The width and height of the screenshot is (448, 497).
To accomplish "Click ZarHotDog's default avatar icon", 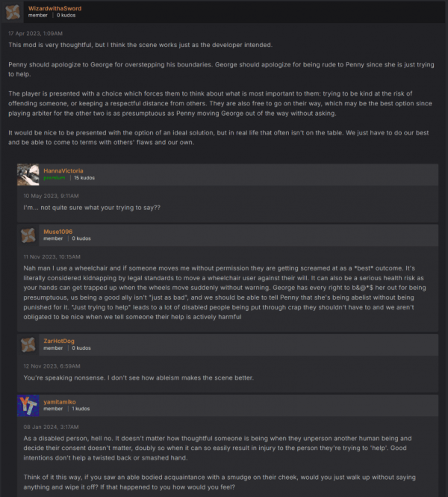I will click(28, 345).
